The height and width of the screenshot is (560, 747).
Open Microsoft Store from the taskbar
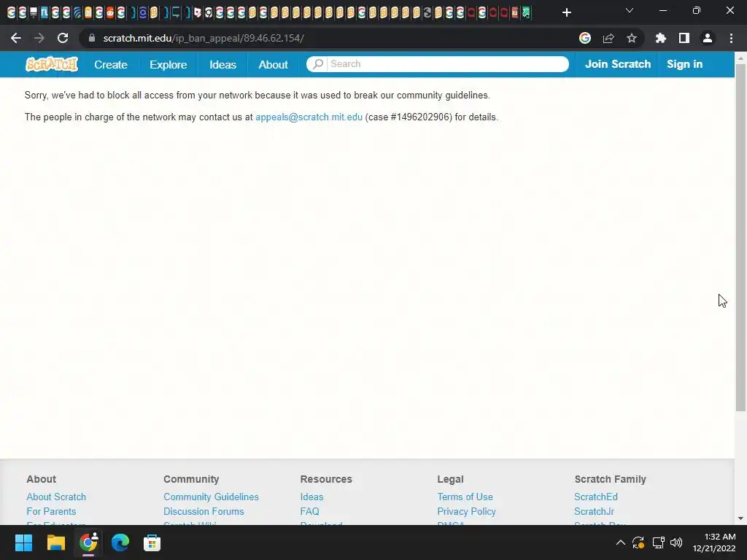tap(152, 542)
